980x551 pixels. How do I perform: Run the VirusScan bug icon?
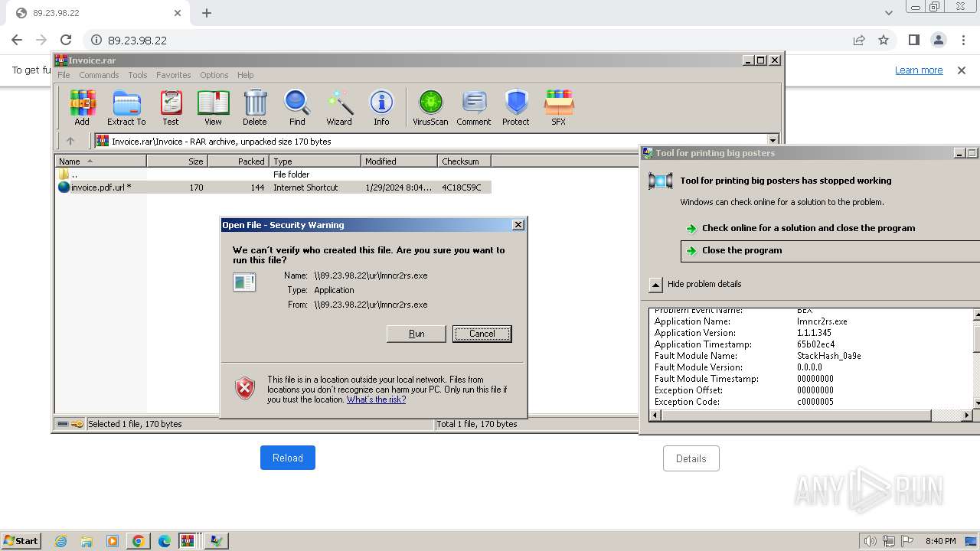[430, 107]
